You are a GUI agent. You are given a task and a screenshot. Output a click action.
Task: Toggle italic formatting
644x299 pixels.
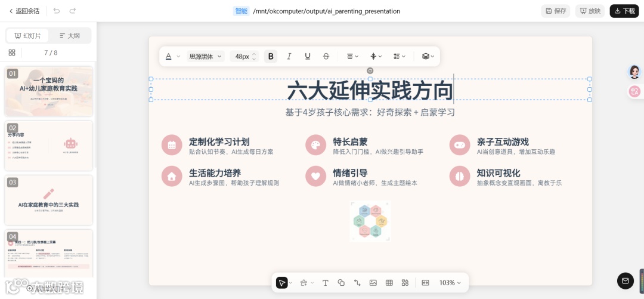(289, 56)
